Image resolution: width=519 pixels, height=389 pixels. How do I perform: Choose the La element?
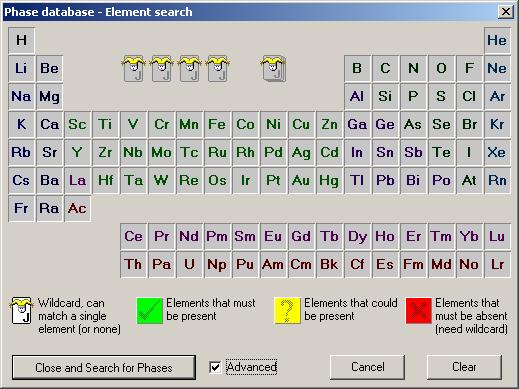78,180
